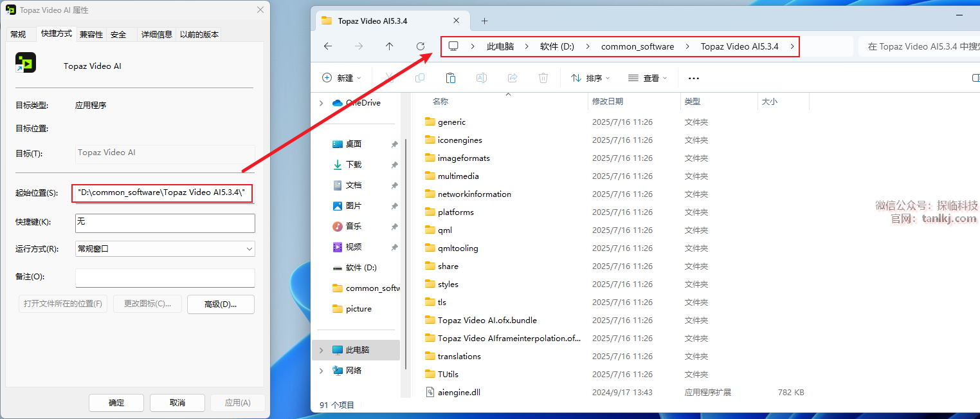The image size is (980, 419).
Task: Open the 运行方式 combo box
Action: tap(165, 248)
